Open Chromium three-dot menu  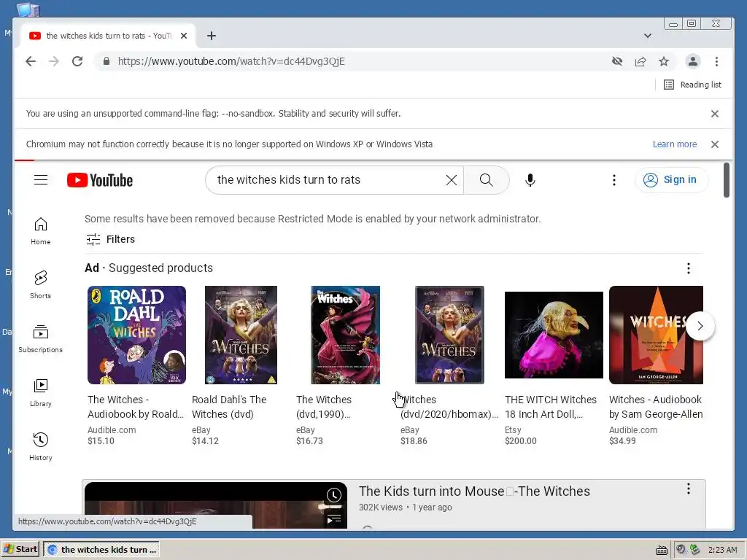pyautogui.click(x=716, y=61)
